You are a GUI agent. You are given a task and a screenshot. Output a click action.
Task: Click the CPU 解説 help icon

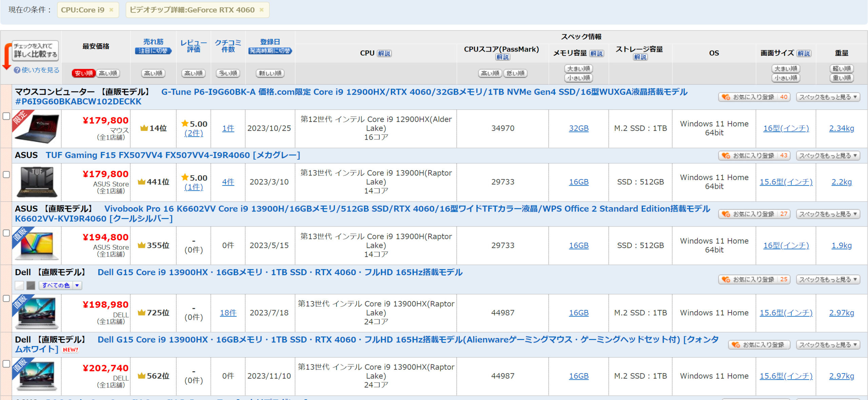(384, 53)
